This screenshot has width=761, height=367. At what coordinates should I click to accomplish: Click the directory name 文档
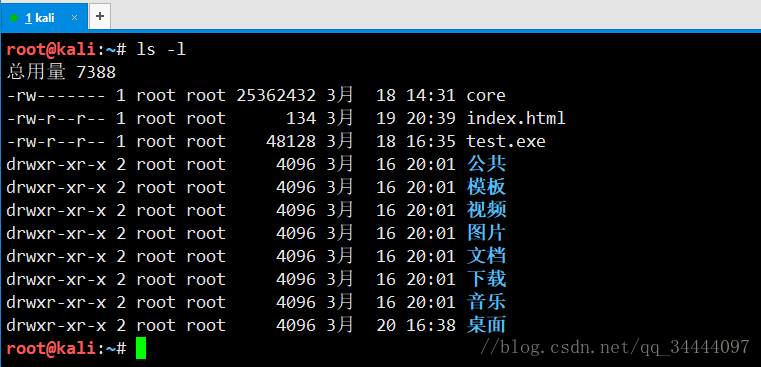point(486,256)
